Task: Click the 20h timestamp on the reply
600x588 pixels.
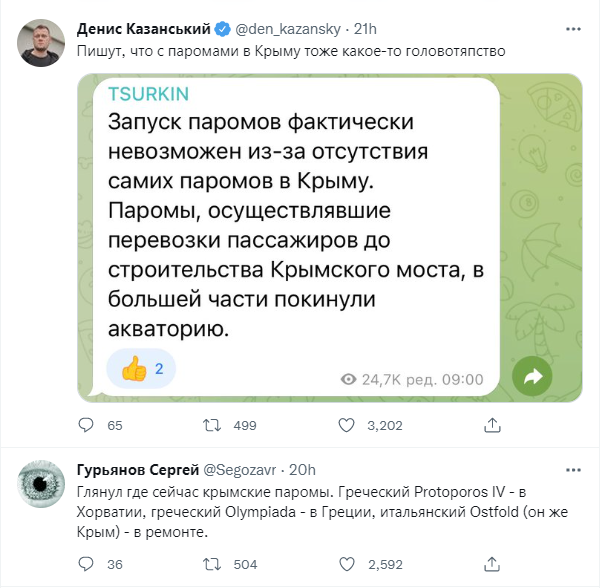Action: pyautogui.click(x=303, y=469)
